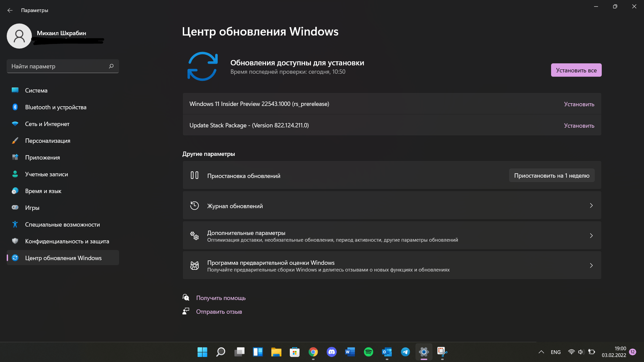
Task: Click the user profile avatar
Action: click(19, 36)
